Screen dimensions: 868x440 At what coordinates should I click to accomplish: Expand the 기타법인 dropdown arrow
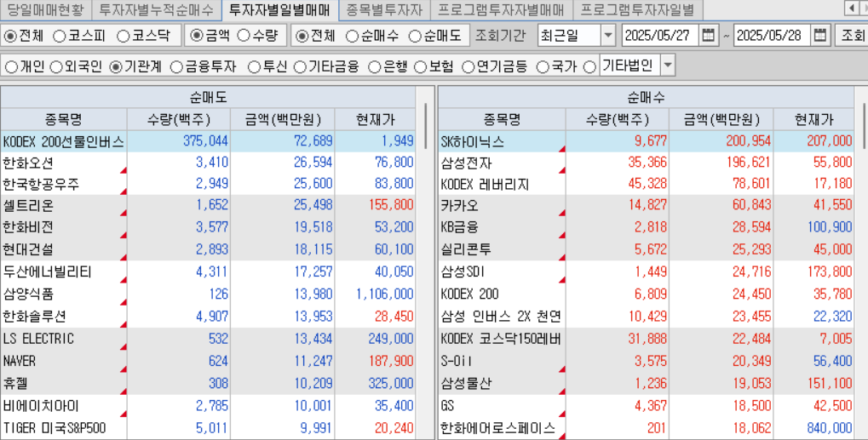tap(668, 66)
